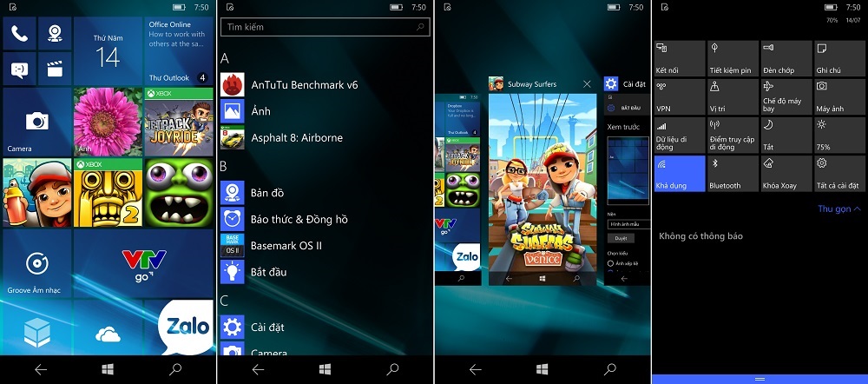Tap the Back arrow on the app list screen

point(258,369)
